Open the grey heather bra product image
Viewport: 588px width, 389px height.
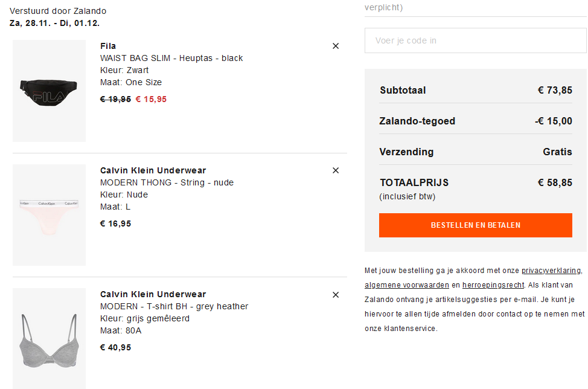[49, 338]
